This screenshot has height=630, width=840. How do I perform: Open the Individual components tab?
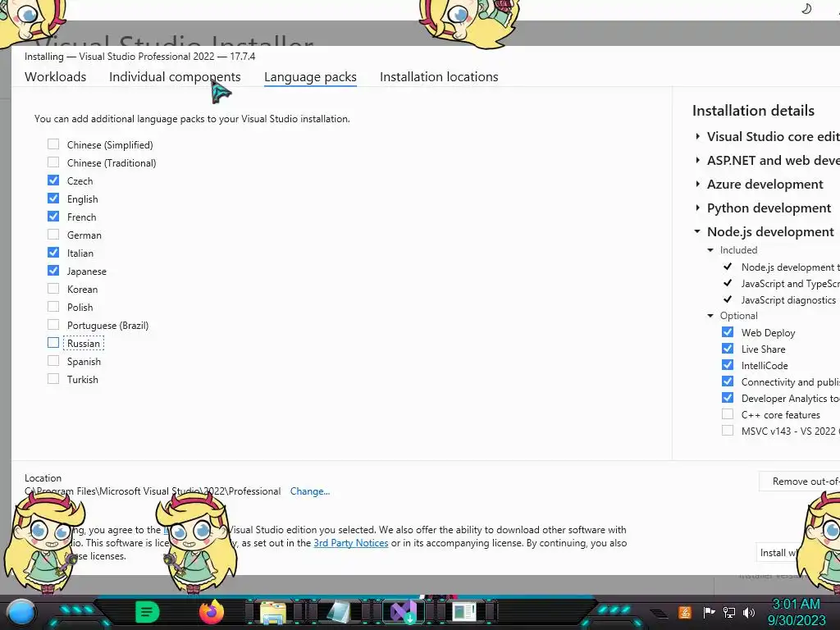pos(175,76)
